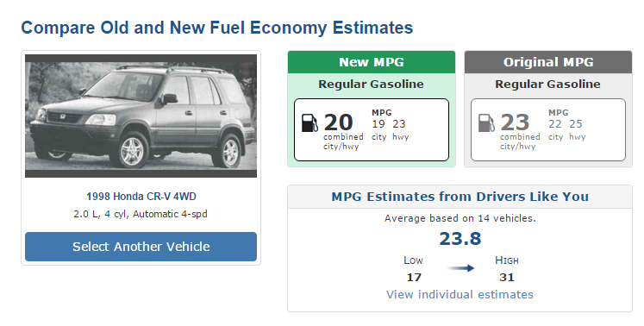Click the Low 17 MPG value
Screen dimensions: 644x326
pyautogui.click(x=414, y=278)
